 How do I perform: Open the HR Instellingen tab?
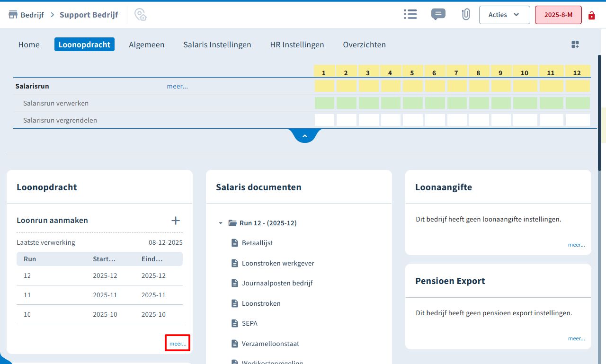(297, 44)
